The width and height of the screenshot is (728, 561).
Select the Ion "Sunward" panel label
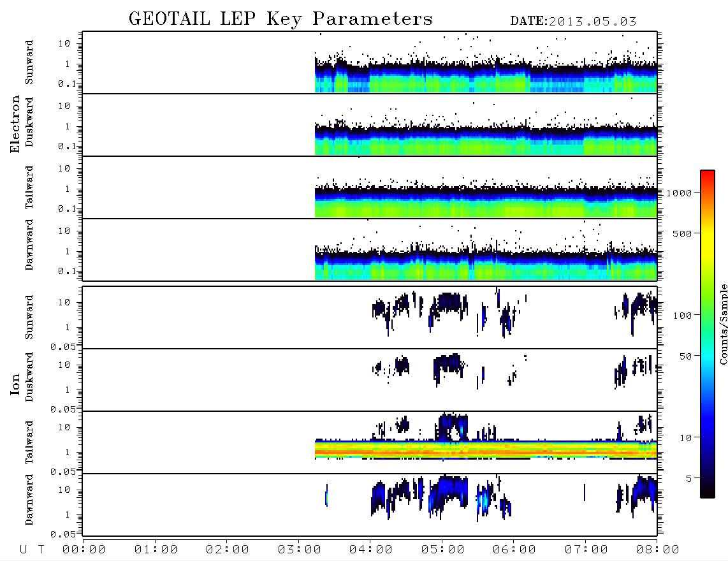29,317
